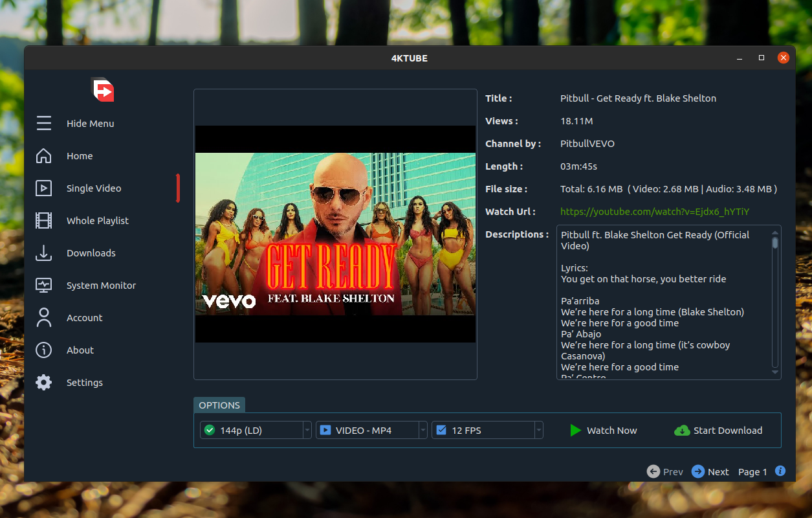
Task: Click the Settings gear icon
Action: coord(43,382)
